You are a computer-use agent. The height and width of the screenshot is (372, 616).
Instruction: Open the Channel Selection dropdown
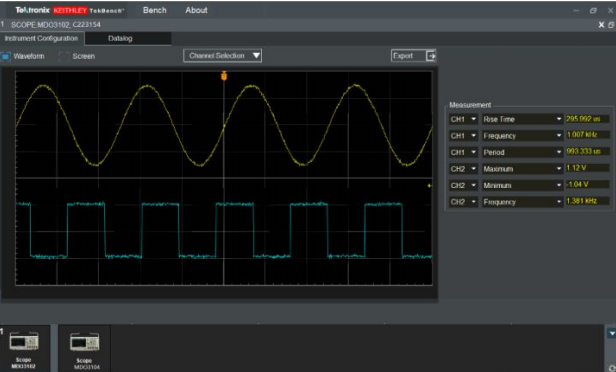point(222,56)
